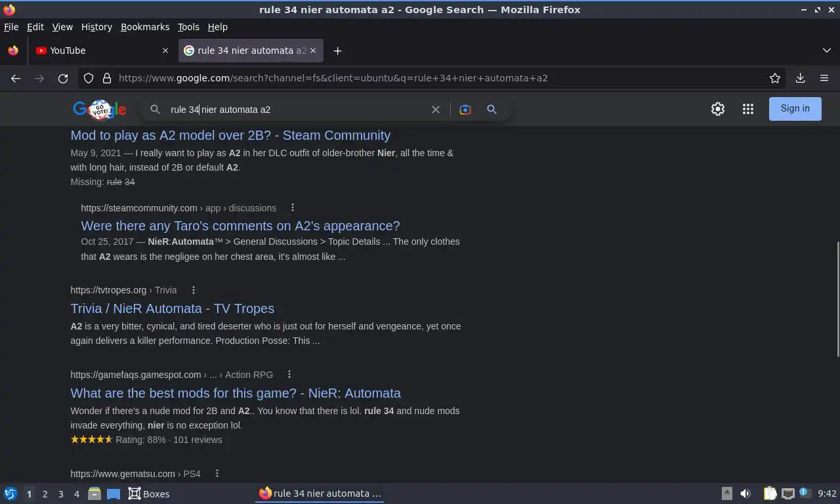This screenshot has height=504, width=840.
Task: Click the 9:42 clock in the tray
Action: pyautogui.click(x=827, y=493)
